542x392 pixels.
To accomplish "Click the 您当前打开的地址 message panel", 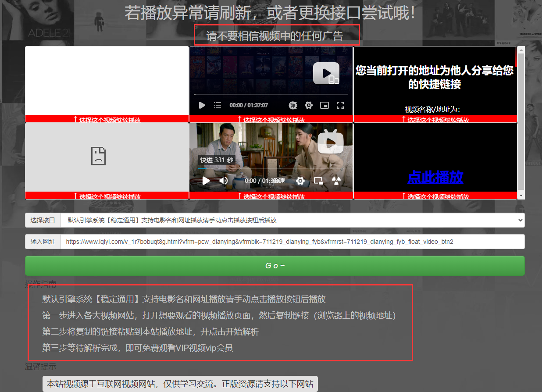I will coord(435,77).
